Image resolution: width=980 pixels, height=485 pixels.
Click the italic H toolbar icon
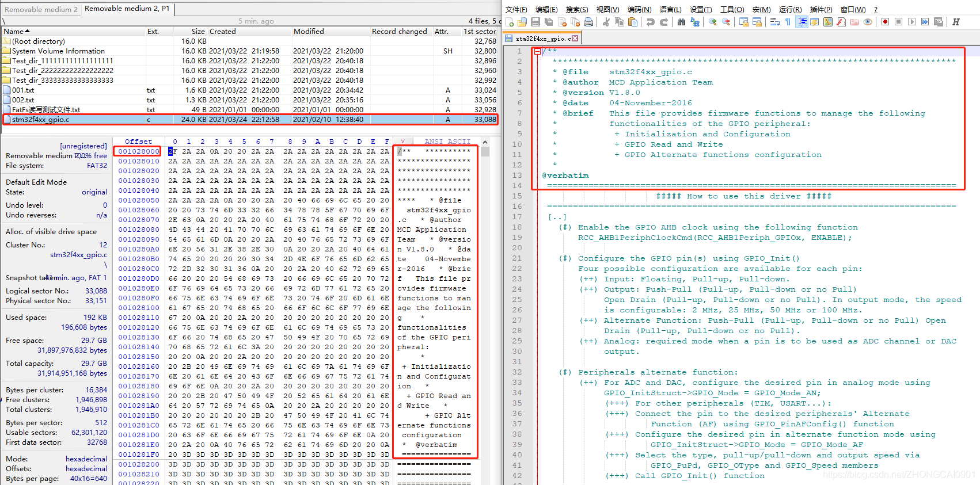pyautogui.click(x=956, y=22)
